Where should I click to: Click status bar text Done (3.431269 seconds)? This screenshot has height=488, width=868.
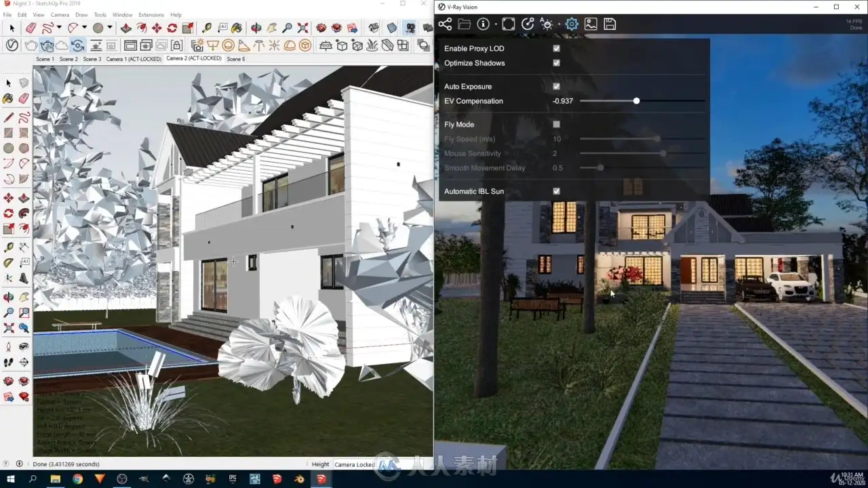pos(66,464)
